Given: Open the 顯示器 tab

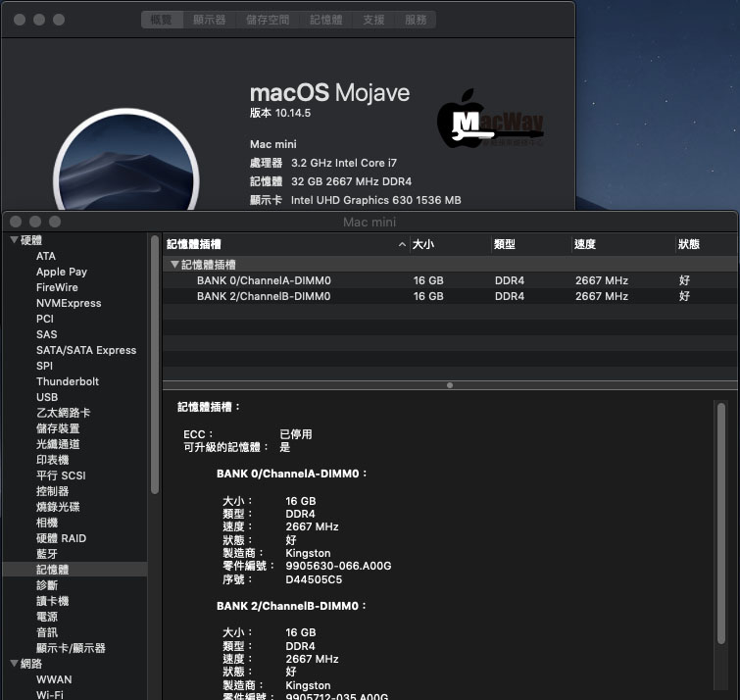Looking at the screenshot, I should tap(209, 20).
